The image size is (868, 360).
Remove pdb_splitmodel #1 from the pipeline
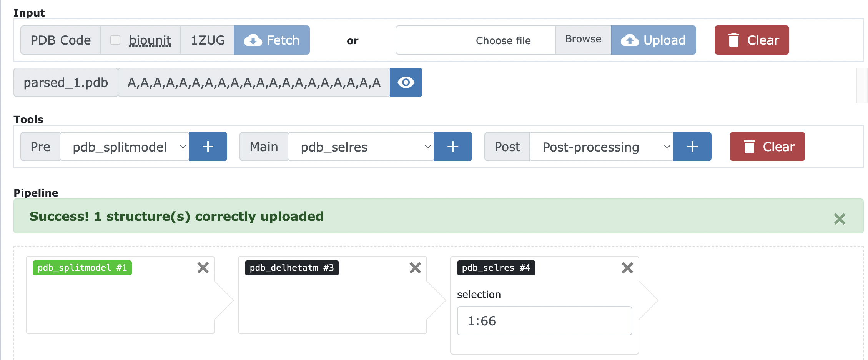(x=203, y=268)
